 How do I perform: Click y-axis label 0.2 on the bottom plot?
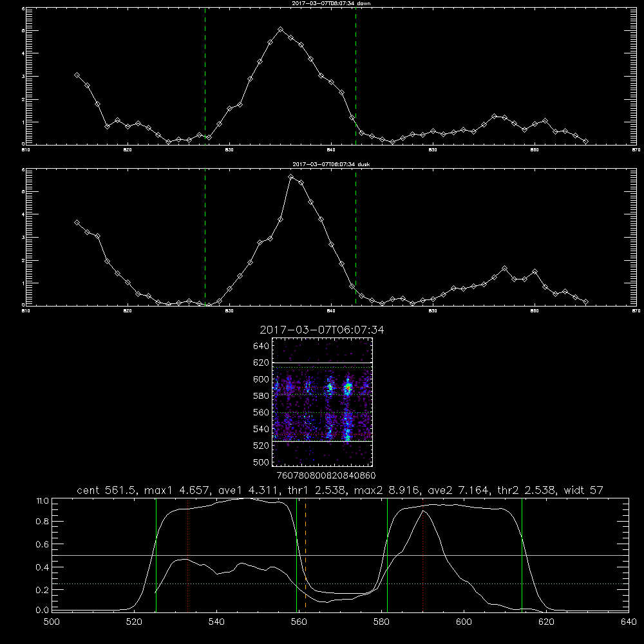43,590
